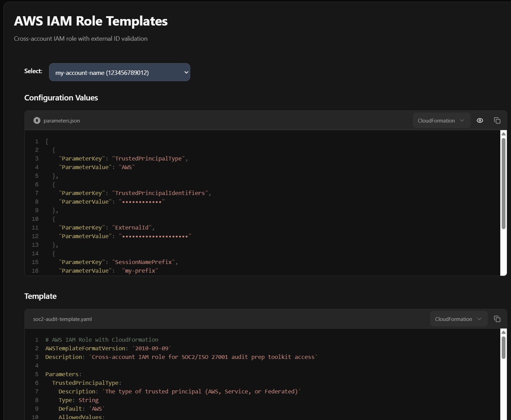The image size is (511, 420).
Task: Toggle the eye icon to reveal masked values
Action: [x=480, y=120]
